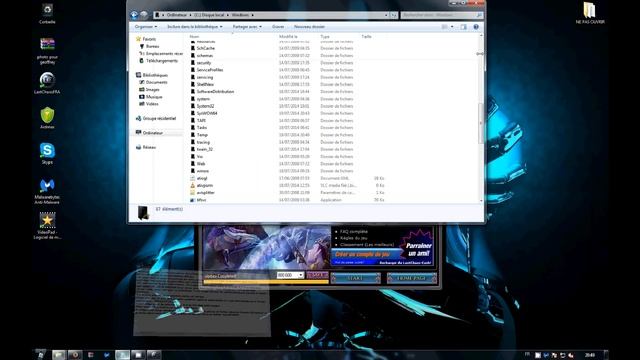The height and width of the screenshot is (360, 640).
Task: Open Malwarebytes Anti-Malware desktop shortcut
Action: (47, 191)
